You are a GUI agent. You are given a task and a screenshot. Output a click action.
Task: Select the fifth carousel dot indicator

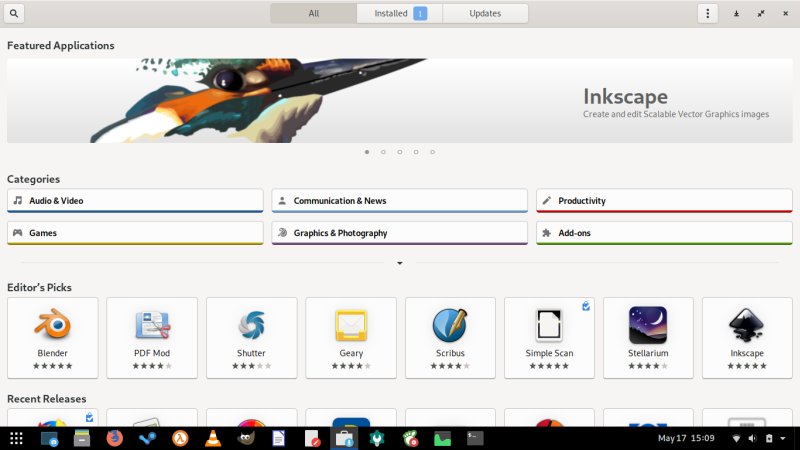point(432,152)
